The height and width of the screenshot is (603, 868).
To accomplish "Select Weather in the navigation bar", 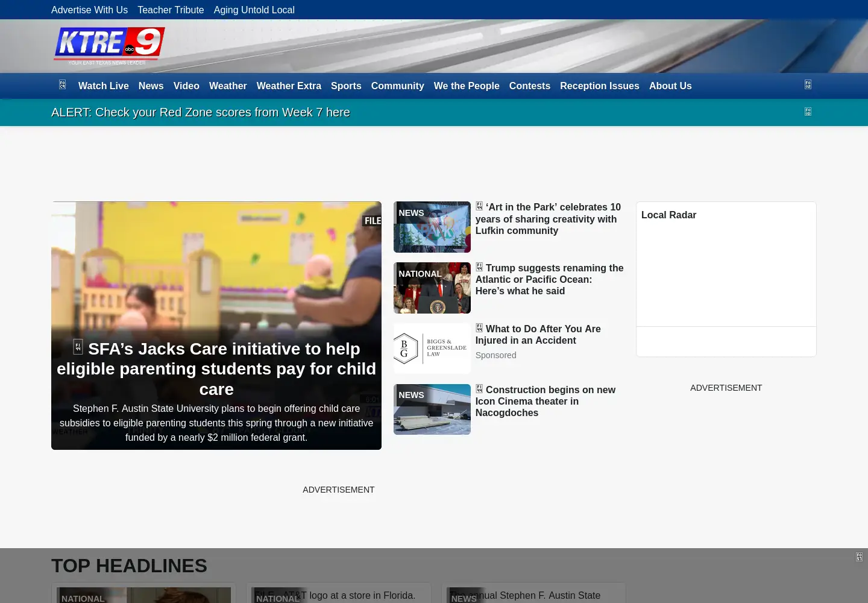I will coord(228,86).
